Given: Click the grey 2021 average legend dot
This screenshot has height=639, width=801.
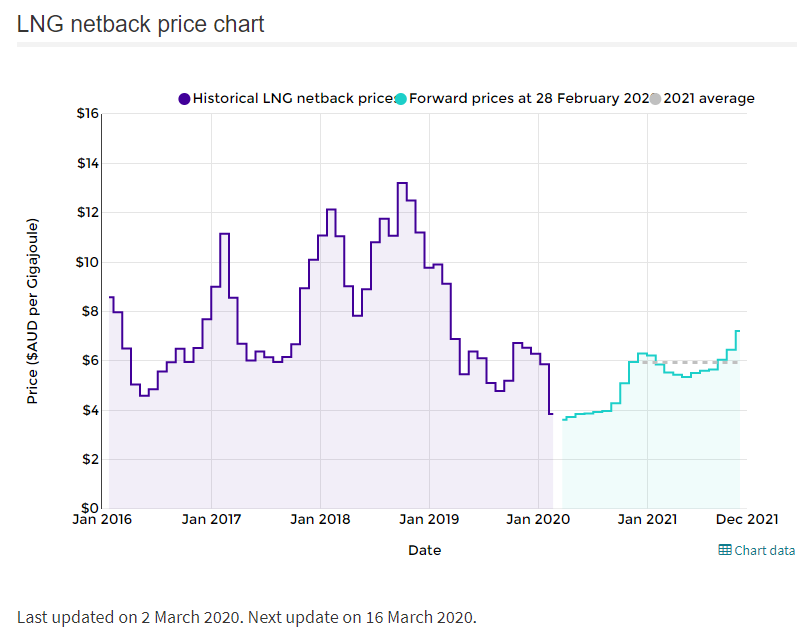Looking at the screenshot, I should 655,99.
